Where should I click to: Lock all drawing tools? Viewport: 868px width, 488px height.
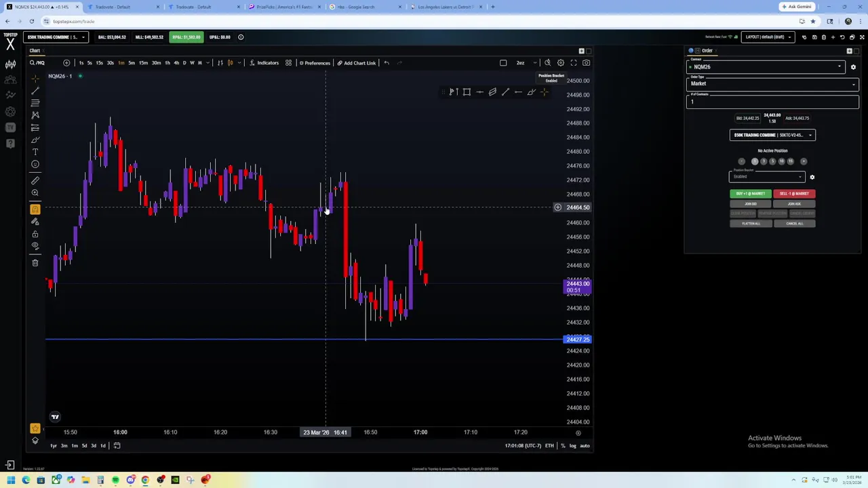(x=35, y=234)
